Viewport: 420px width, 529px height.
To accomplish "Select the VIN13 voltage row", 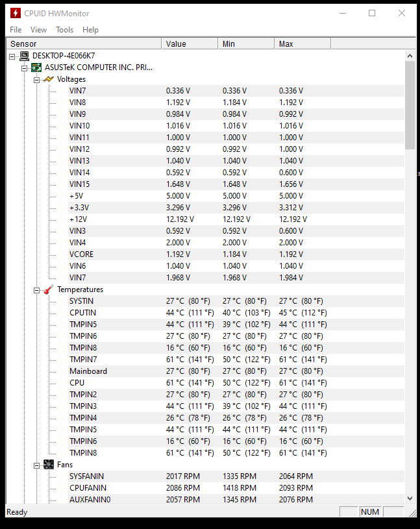I will pyautogui.click(x=236, y=160).
